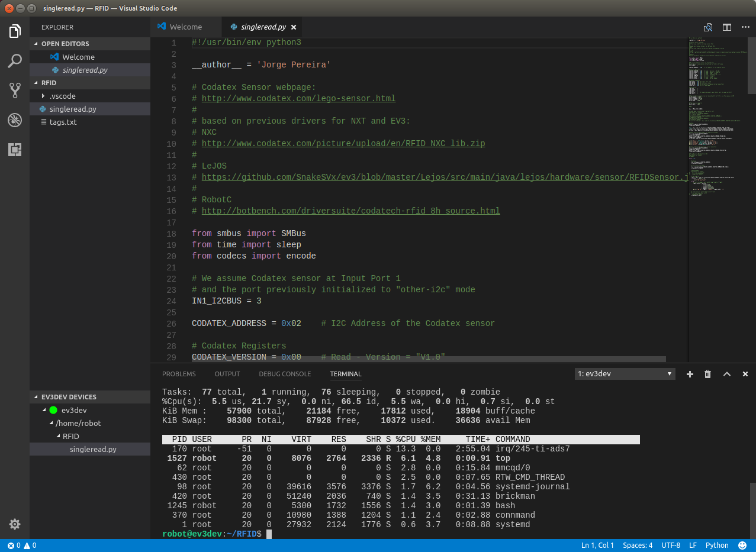
Task: Open Settings with the gear icon
Action: [15, 524]
